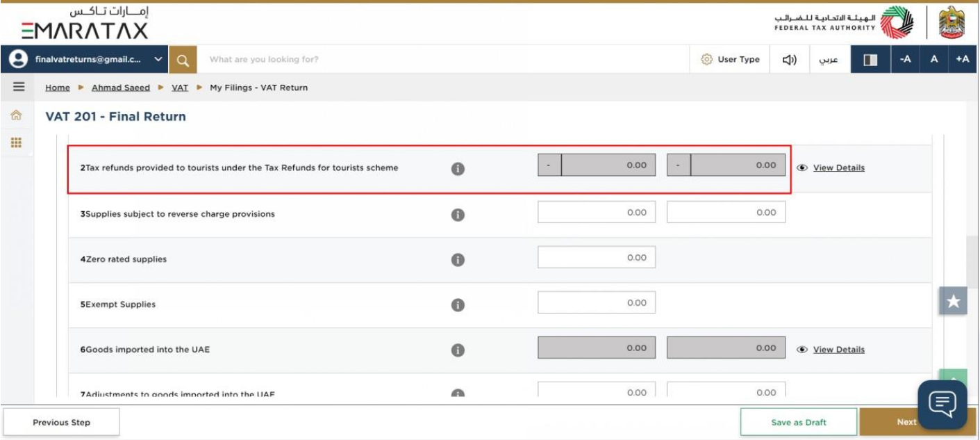Image resolution: width=980 pixels, height=440 pixels.
Task: Open the VAT breadcrumb link
Action: click(180, 88)
